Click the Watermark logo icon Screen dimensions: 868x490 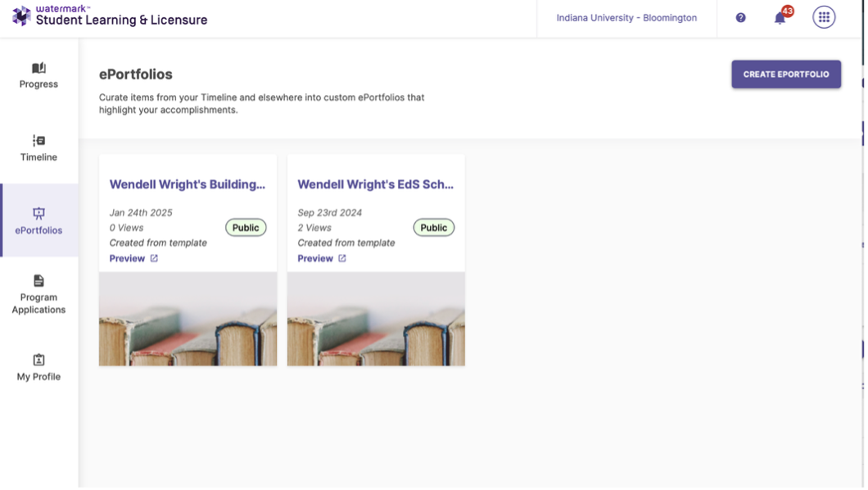click(22, 16)
